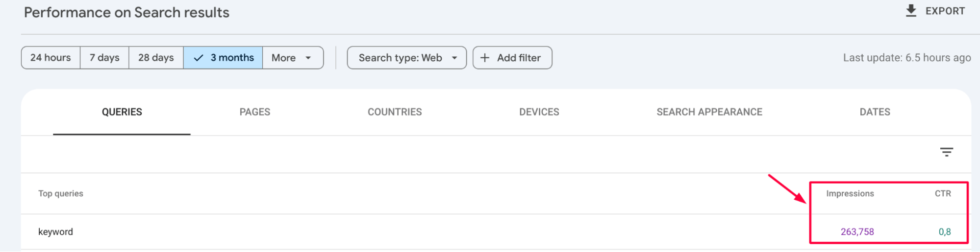Switch to the Queries tab
The height and width of the screenshot is (252, 980).
pos(122,112)
